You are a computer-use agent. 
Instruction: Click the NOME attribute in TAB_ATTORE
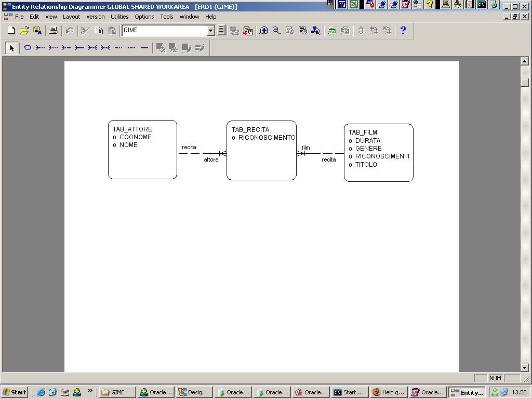click(128, 145)
